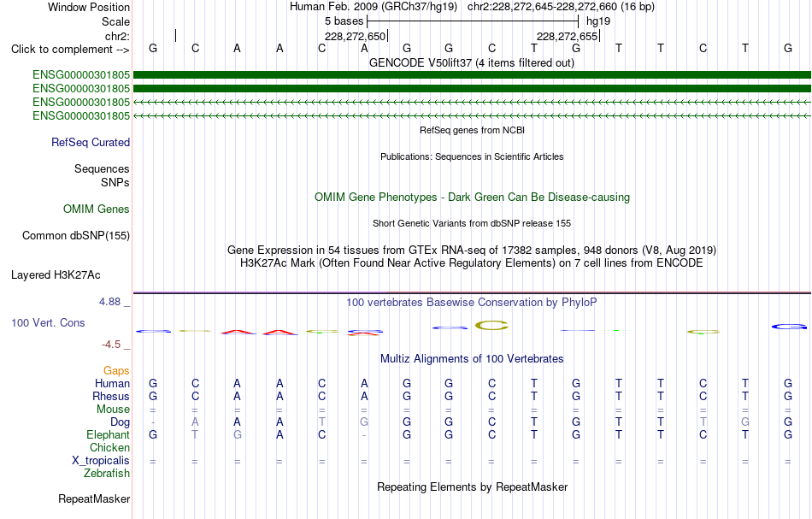Viewport: 812px width, 519px height.
Task: Click the Sequences SNPs track label
Action: [x=102, y=175]
